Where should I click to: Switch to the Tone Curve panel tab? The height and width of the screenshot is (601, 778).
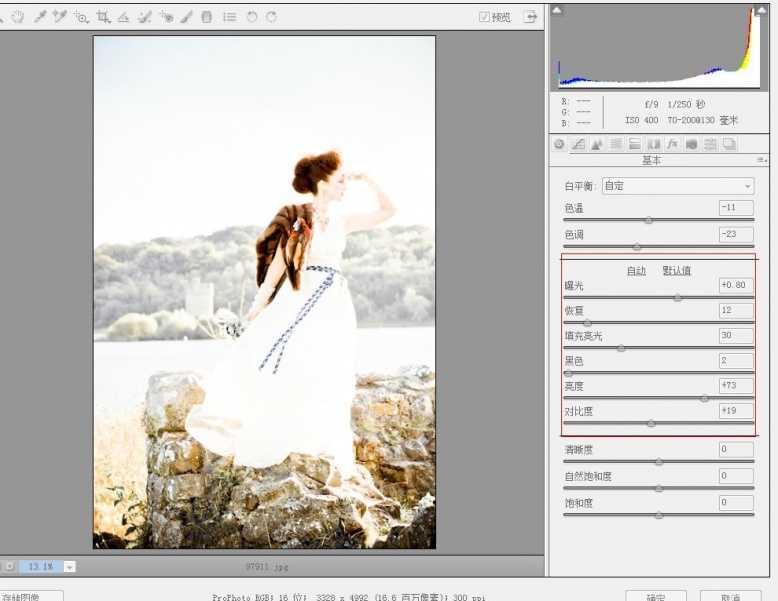(x=578, y=144)
